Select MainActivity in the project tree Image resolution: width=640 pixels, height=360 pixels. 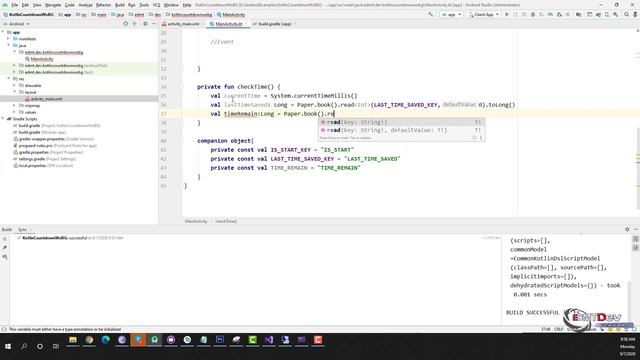coord(42,59)
